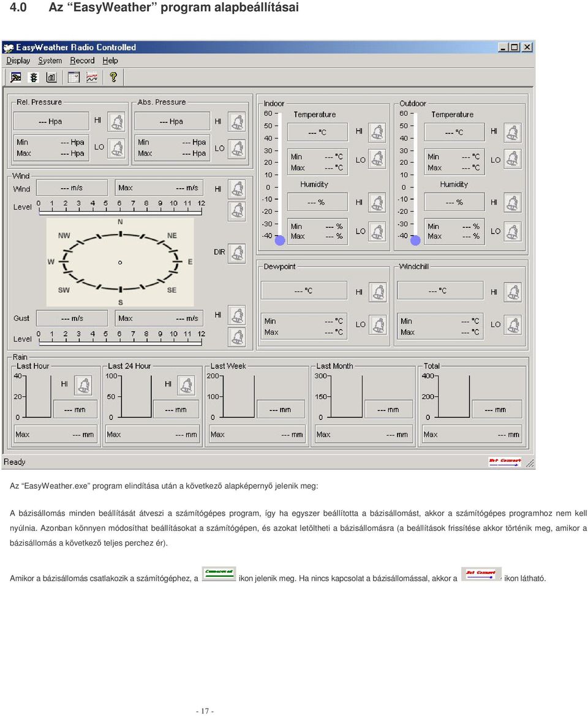Click the Rain Total bar gauge
Viewport: 588px width, 716px height.
coord(453,396)
